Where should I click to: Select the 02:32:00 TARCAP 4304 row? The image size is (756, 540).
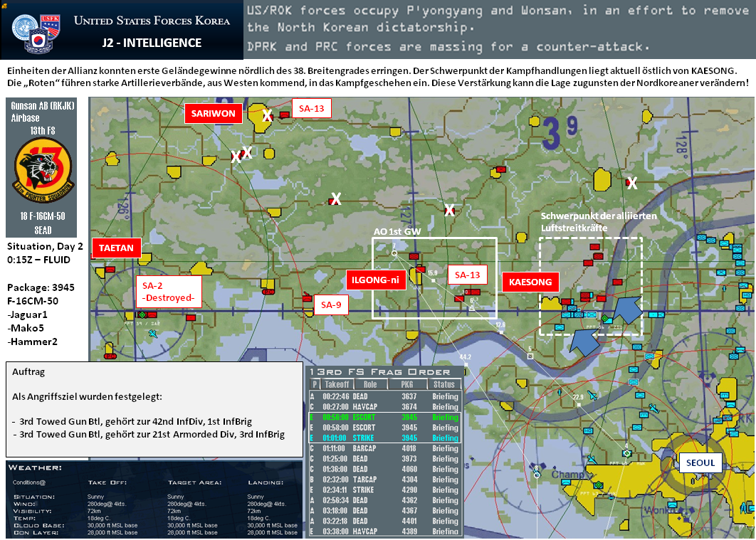pyautogui.click(x=384, y=480)
